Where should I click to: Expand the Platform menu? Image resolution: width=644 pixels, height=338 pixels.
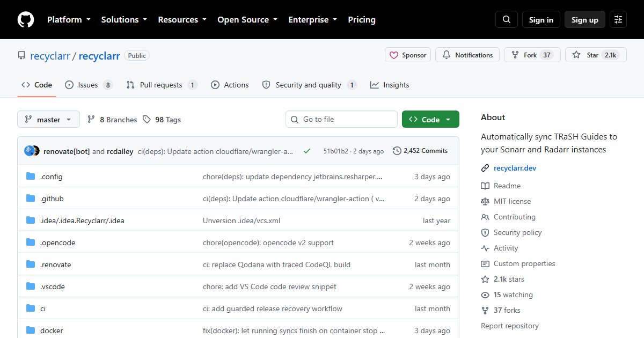(68, 20)
